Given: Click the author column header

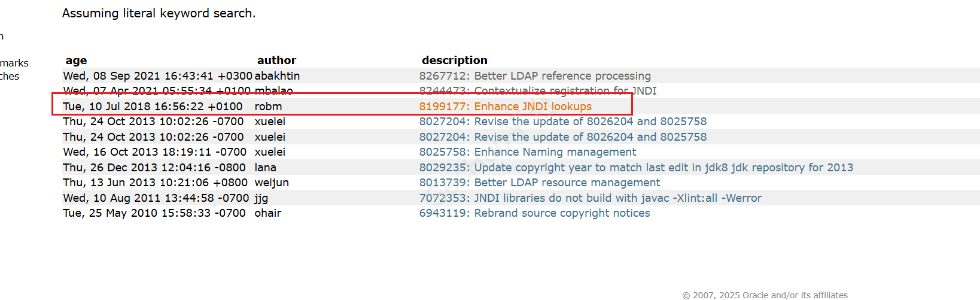Looking at the screenshot, I should 276,60.
